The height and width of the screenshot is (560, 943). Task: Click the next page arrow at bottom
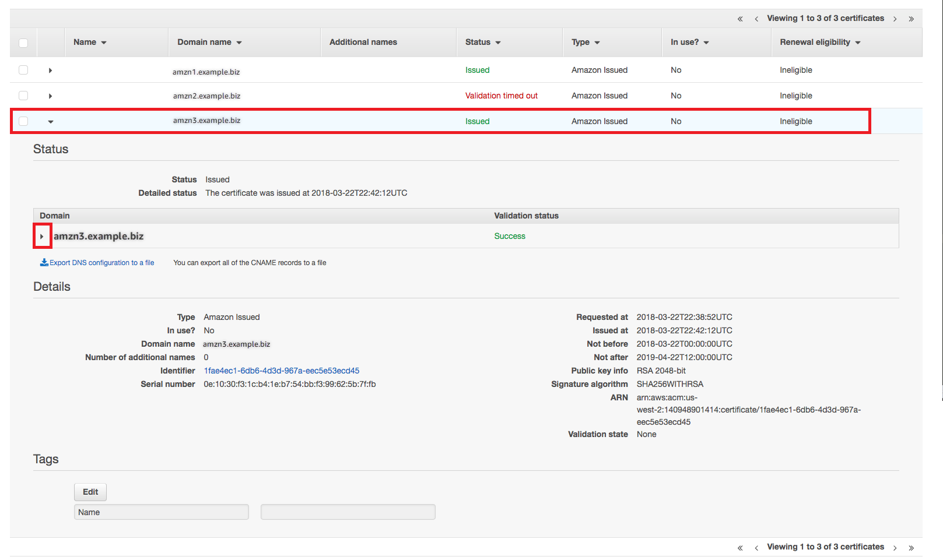point(895,547)
